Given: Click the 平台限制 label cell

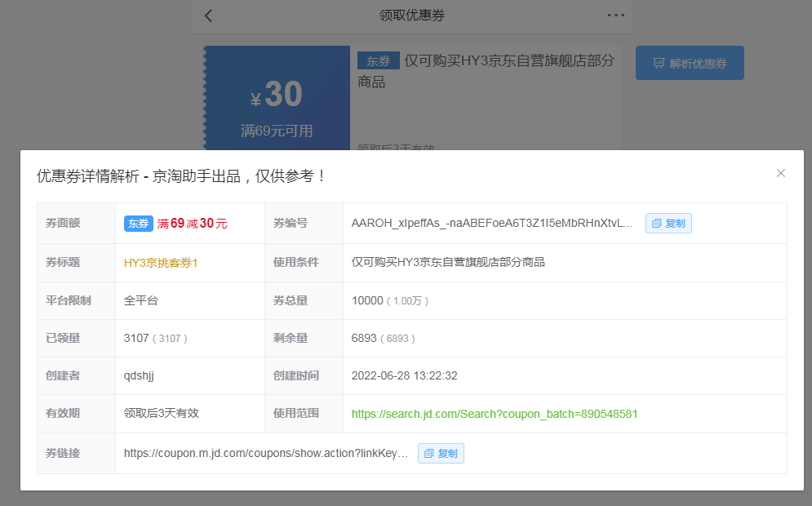Looking at the screenshot, I should pos(76,300).
